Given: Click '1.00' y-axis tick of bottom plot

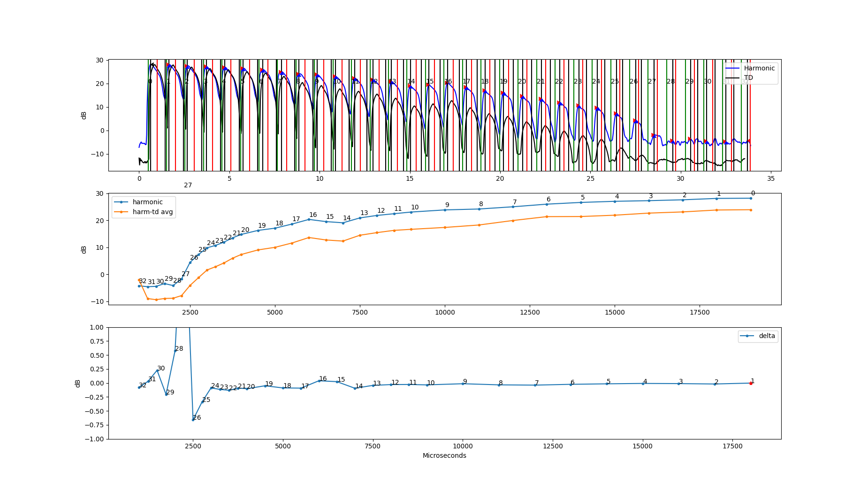Looking at the screenshot, I should point(97,327).
